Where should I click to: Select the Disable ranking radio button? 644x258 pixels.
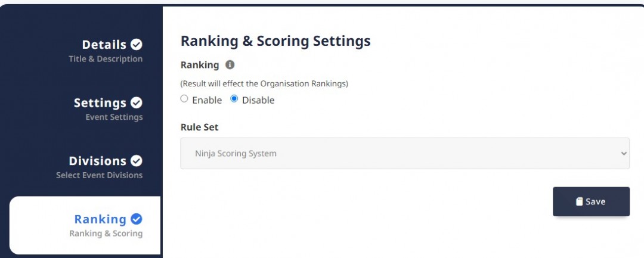[x=234, y=99]
